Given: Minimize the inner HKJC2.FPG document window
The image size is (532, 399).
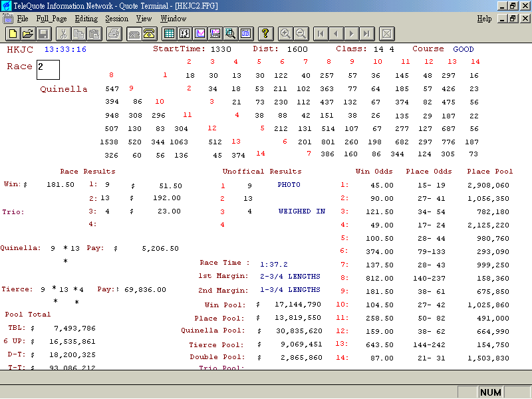Looking at the screenshot, I should (503, 19).
